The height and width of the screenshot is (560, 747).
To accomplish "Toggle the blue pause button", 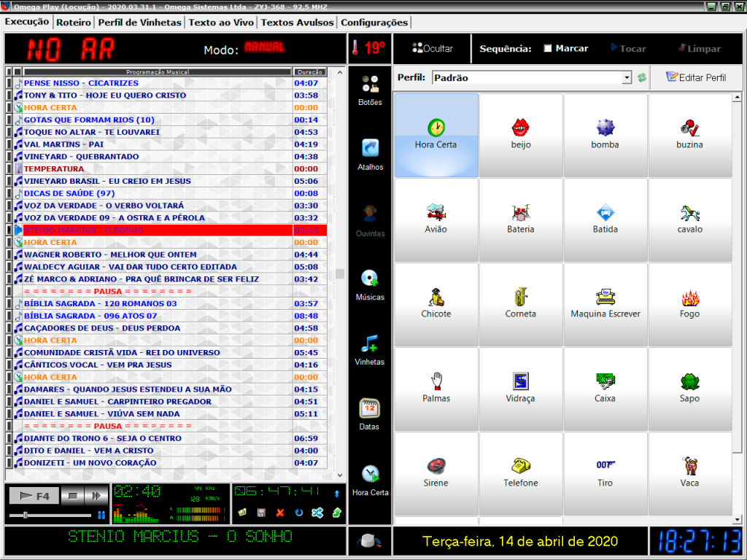I will click(101, 515).
